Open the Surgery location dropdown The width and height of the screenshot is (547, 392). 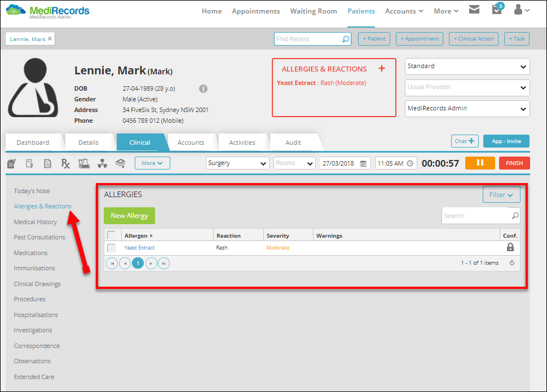coord(237,163)
